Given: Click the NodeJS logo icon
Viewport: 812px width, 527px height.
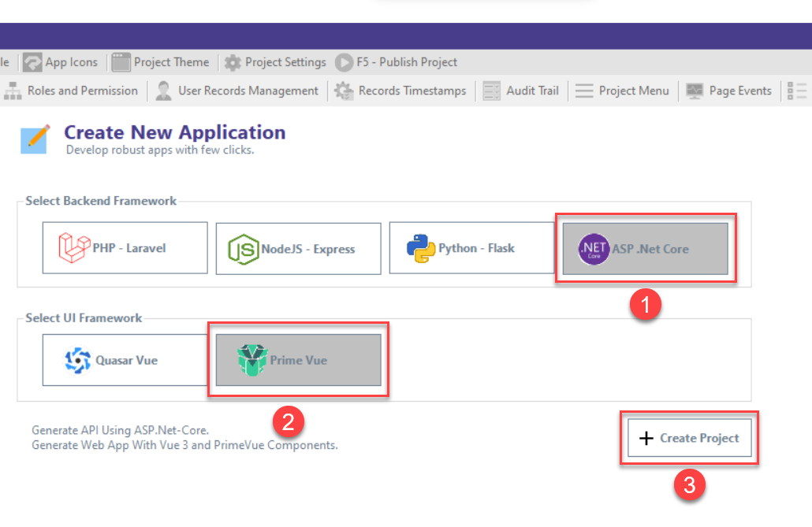Looking at the screenshot, I should tap(243, 249).
